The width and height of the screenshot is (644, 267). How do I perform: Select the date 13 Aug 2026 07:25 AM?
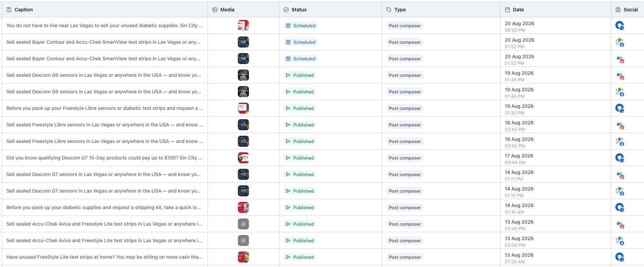[x=519, y=258]
